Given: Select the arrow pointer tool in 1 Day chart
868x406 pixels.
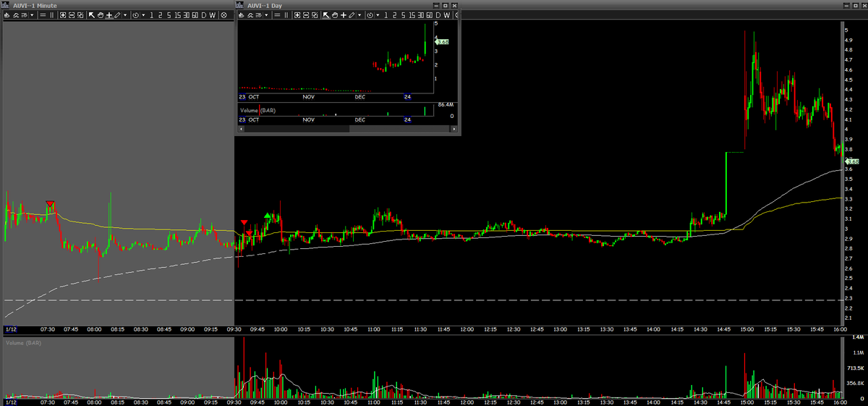Looking at the screenshot, I should click(x=326, y=15).
